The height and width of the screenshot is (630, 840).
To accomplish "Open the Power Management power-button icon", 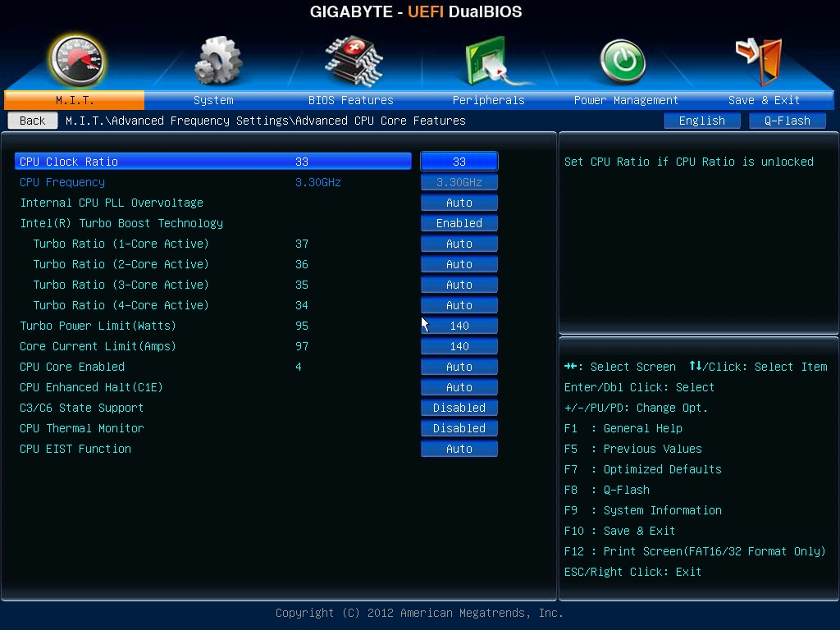I will (623, 62).
